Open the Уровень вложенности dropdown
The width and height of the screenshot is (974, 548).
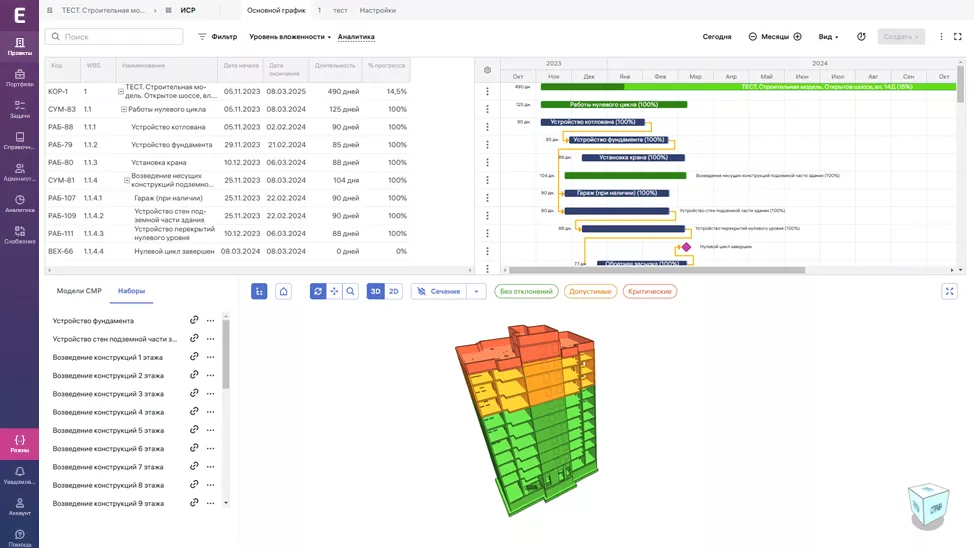(x=289, y=37)
